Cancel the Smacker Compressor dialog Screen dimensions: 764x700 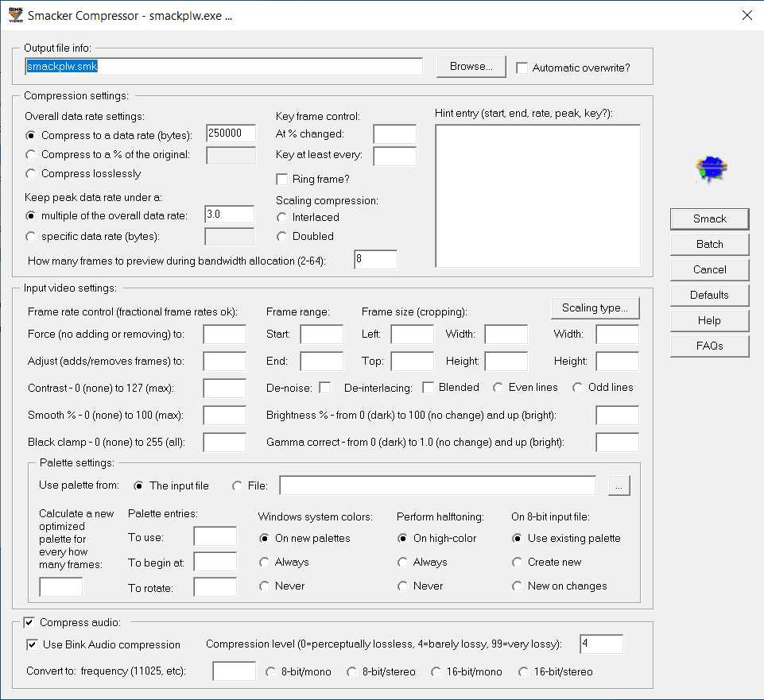tap(709, 269)
